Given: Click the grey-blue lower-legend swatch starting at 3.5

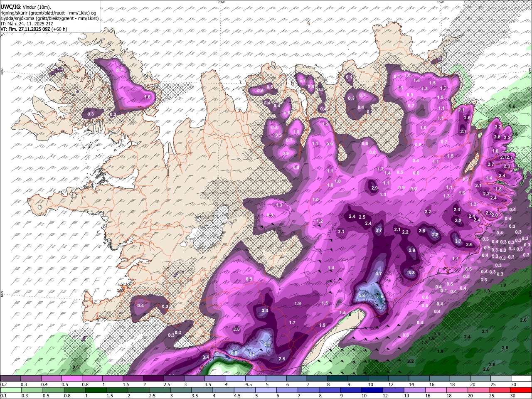Looking at the screenshot, I should pos(202,390).
